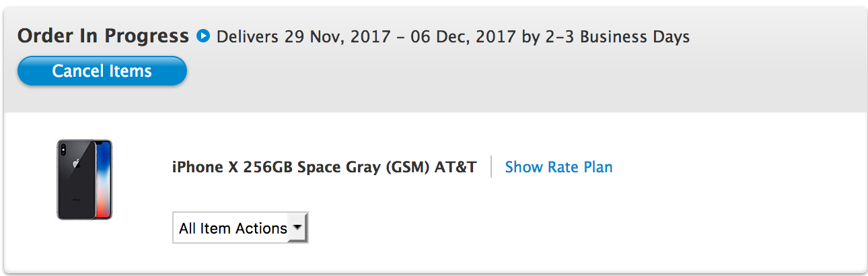The image size is (868, 276).
Task: Click the divider line before Show Rate Plan
Action: pyautogui.click(x=491, y=167)
